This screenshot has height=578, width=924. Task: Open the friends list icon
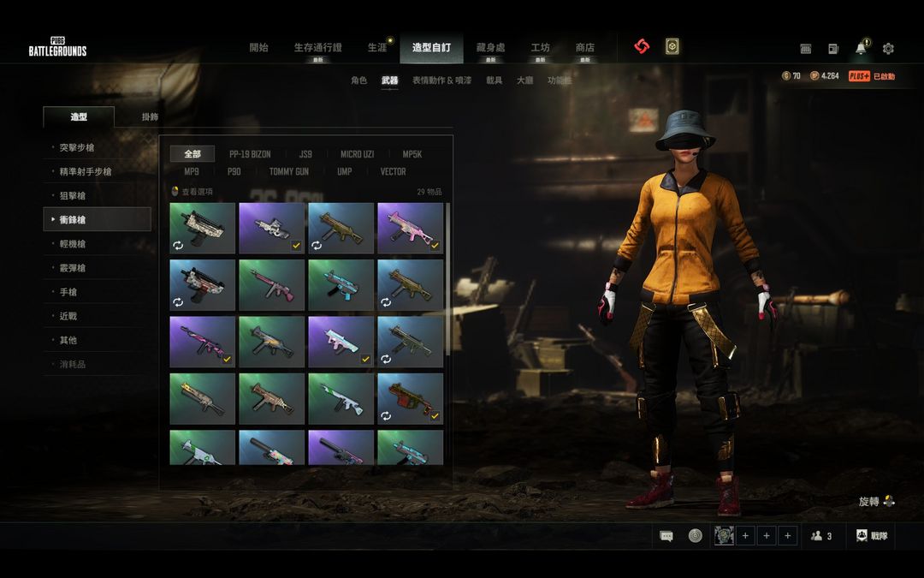point(817,535)
